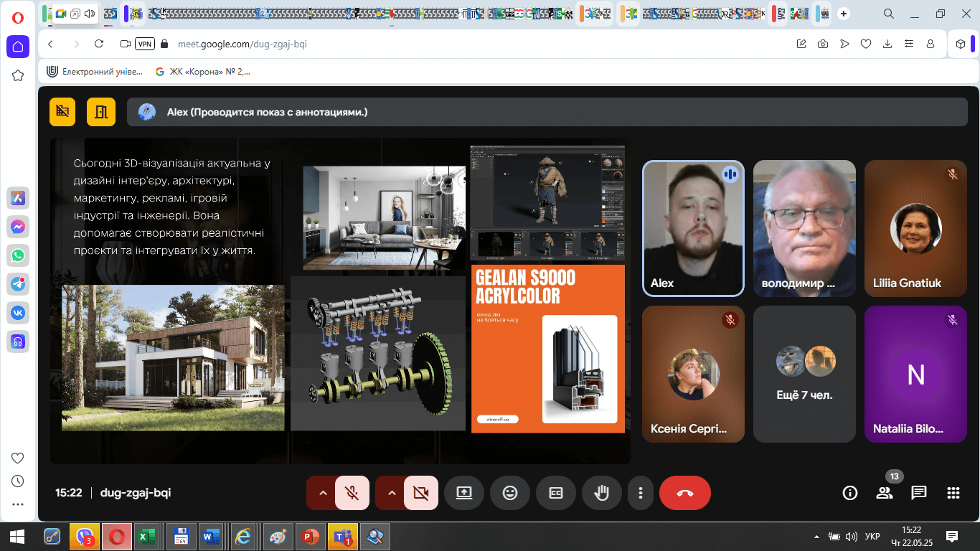Screen dimensions: 980x551
Task: Click padlock site info icon
Action: [x=164, y=44]
